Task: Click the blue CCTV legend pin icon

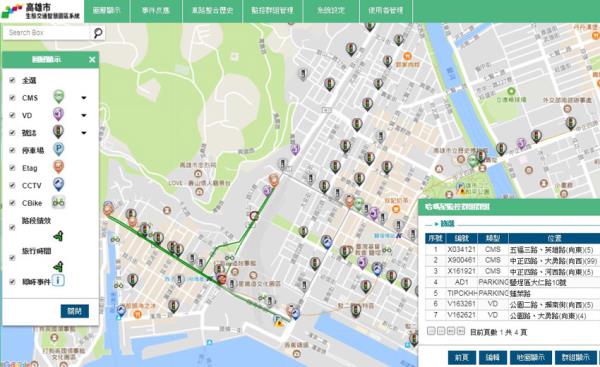Action: click(x=58, y=184)
